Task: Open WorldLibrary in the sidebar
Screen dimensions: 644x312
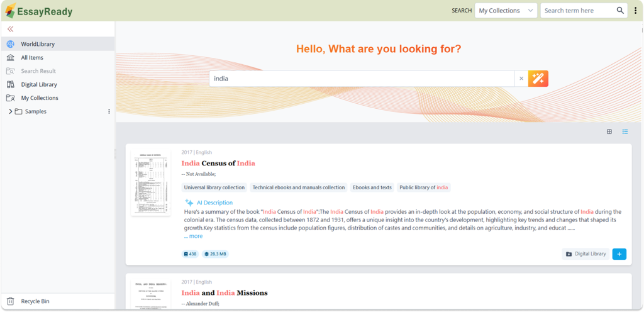Action: click(58, 44)
